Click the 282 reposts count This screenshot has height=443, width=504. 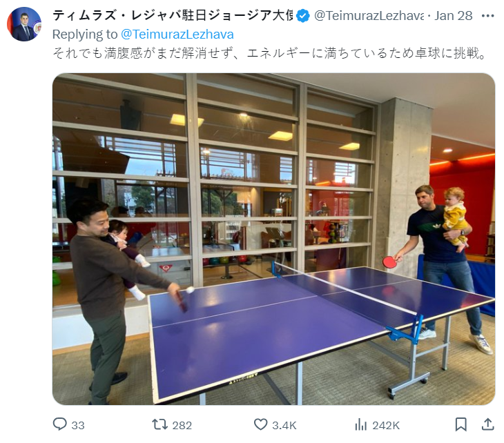182,425
